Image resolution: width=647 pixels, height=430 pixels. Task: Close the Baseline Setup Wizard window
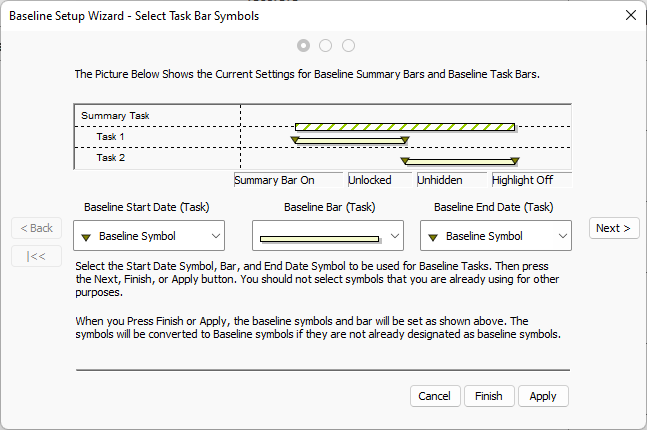(x=630, y=15)
